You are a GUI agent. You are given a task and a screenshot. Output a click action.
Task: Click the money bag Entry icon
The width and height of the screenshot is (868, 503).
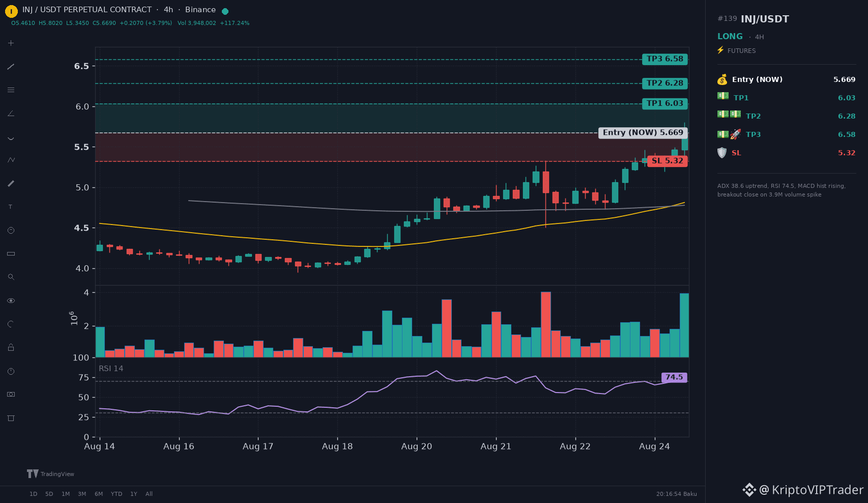[x=722, y=79]
